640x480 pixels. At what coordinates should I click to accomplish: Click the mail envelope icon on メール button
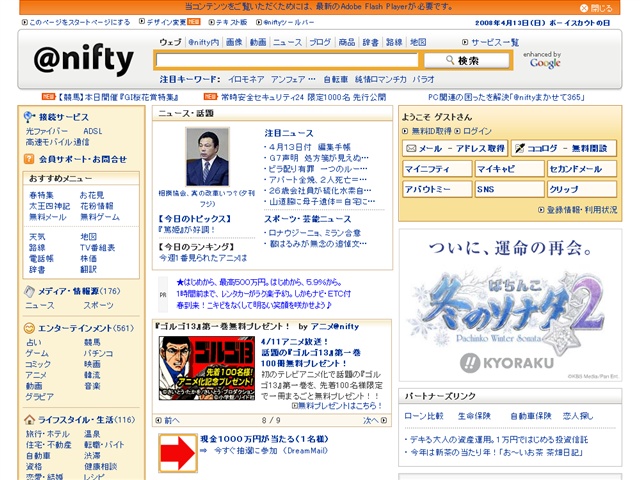(411, 148)
